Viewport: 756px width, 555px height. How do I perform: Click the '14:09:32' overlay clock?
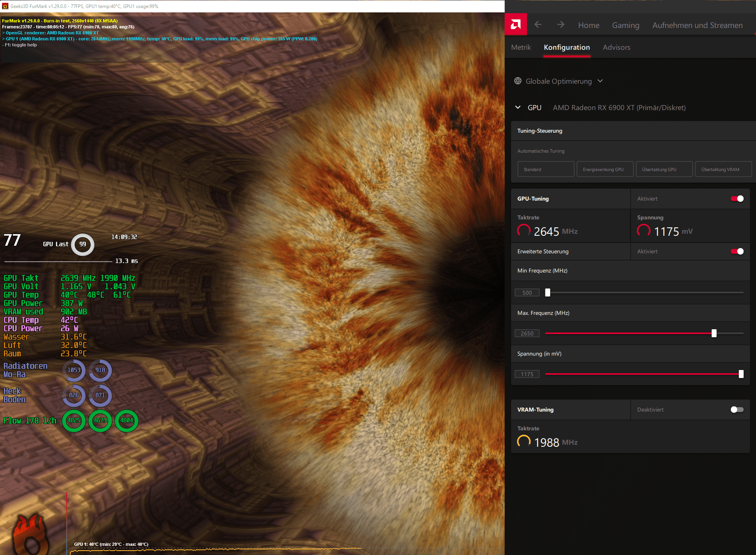[124, 237]
